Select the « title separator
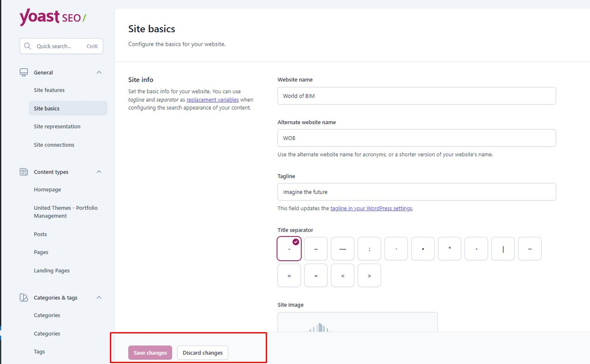 [289, 276]
